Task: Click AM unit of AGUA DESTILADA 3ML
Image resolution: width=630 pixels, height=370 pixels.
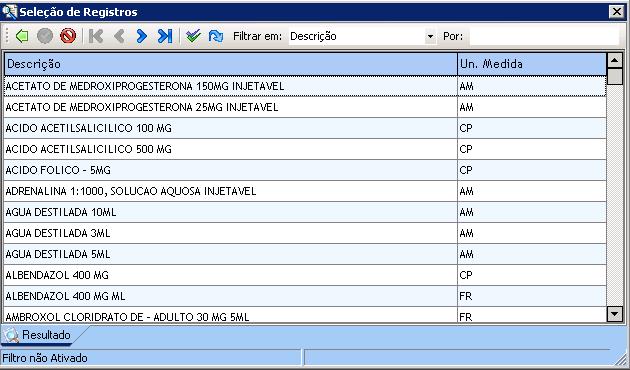Action: (466, 233)
